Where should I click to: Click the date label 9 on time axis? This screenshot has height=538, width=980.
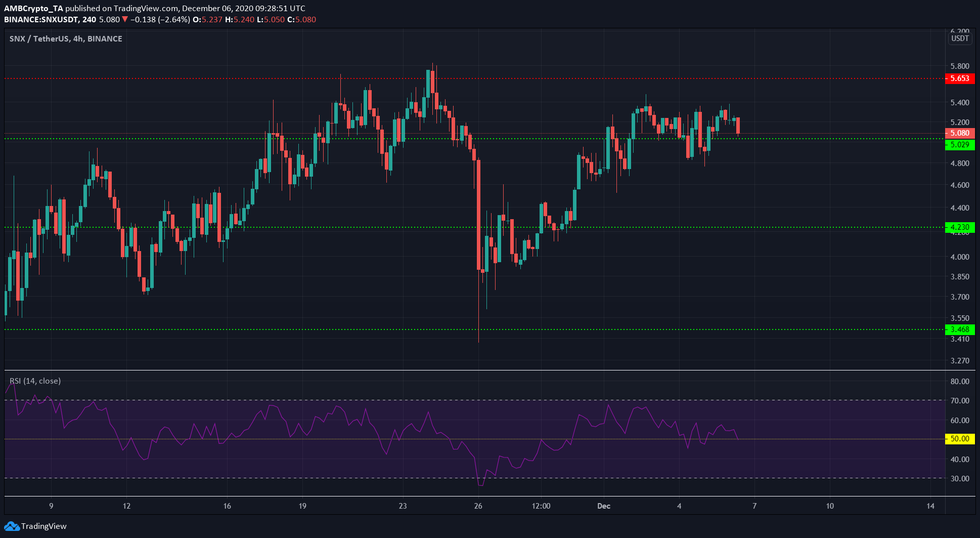coord(51,506)
